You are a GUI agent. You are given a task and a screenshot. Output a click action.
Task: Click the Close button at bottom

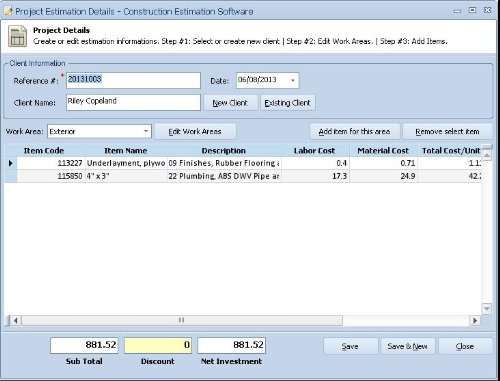pos(465,346)
